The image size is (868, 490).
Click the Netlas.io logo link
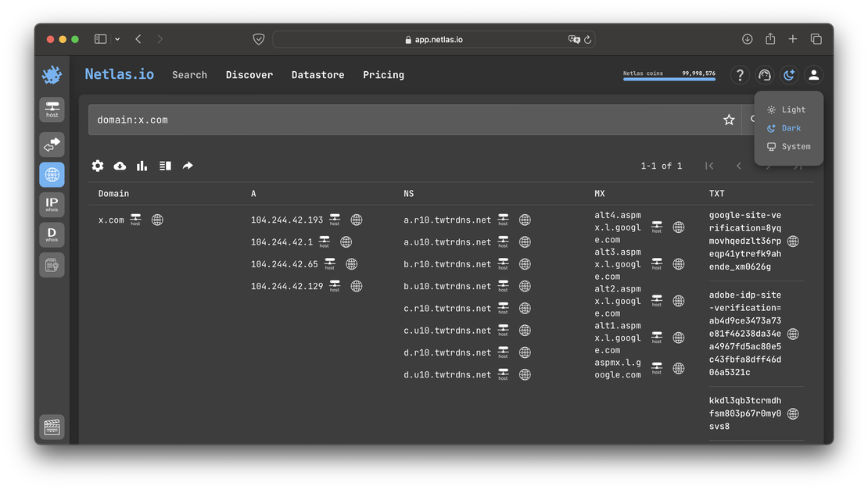119,74
